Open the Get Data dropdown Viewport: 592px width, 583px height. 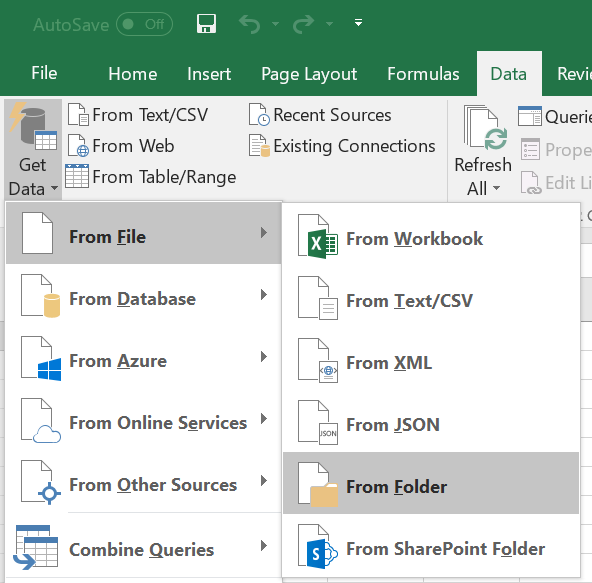pyautogui.click(x=33, y=149)
